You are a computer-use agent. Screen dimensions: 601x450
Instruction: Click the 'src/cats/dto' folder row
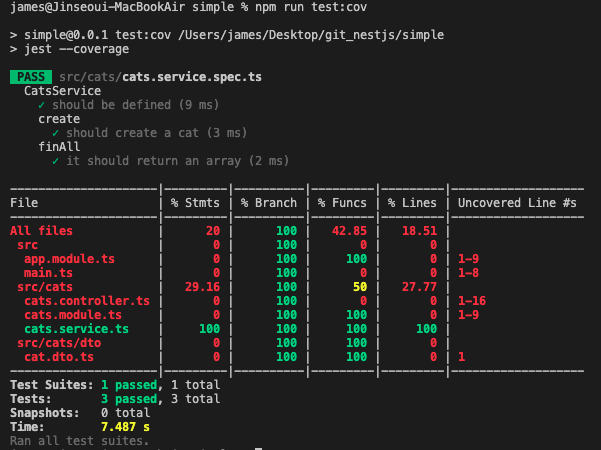coord(59,343)
